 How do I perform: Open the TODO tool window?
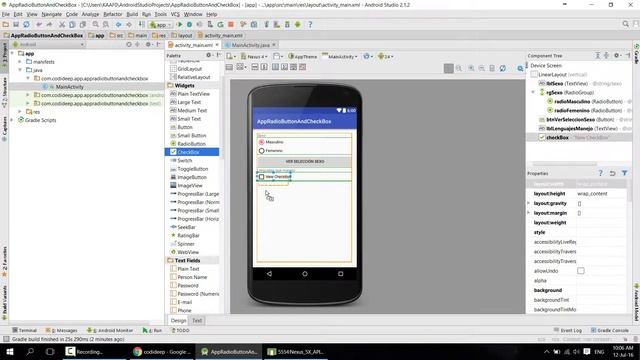point(180,330)
